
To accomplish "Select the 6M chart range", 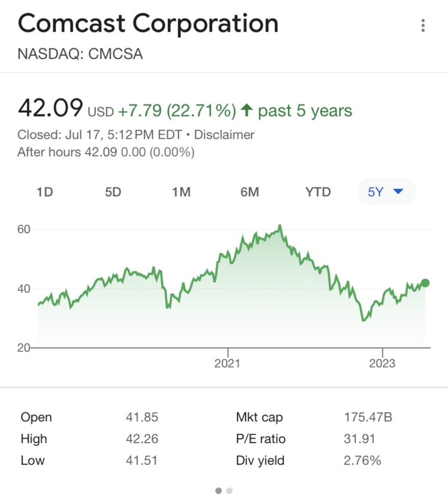I will (x=249, y=192).
